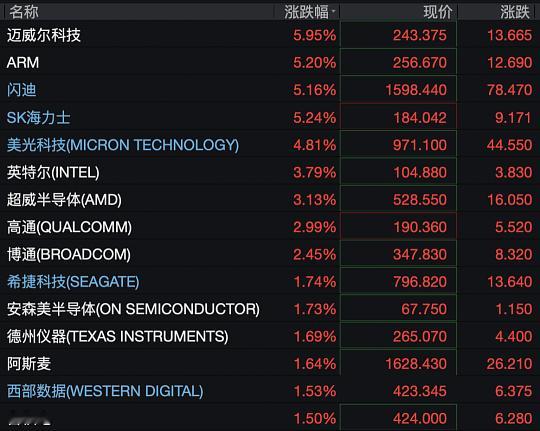Select 英特尔(INTEL) stock row
This screenshot has width=540, height=431.
click(270, 172)
